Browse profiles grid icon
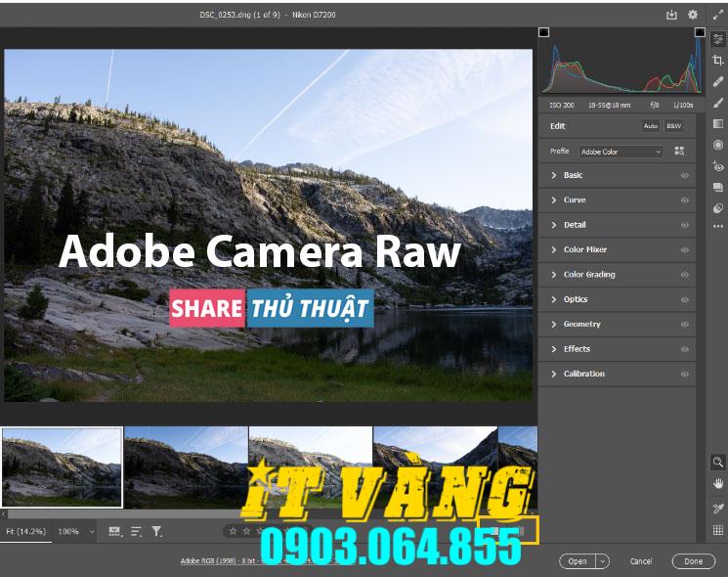Image resolution: width=728 pixels, height=577 pixels. 679,151
